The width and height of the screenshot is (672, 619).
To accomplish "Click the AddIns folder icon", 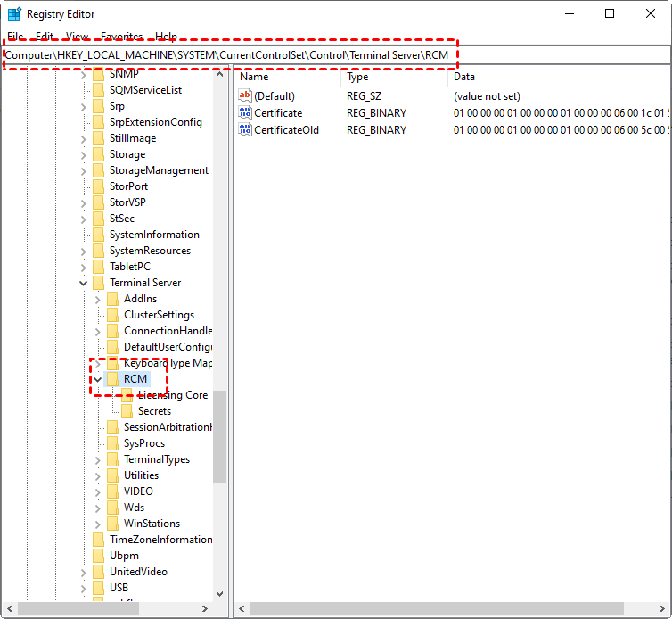I will [x=112, y=299].
